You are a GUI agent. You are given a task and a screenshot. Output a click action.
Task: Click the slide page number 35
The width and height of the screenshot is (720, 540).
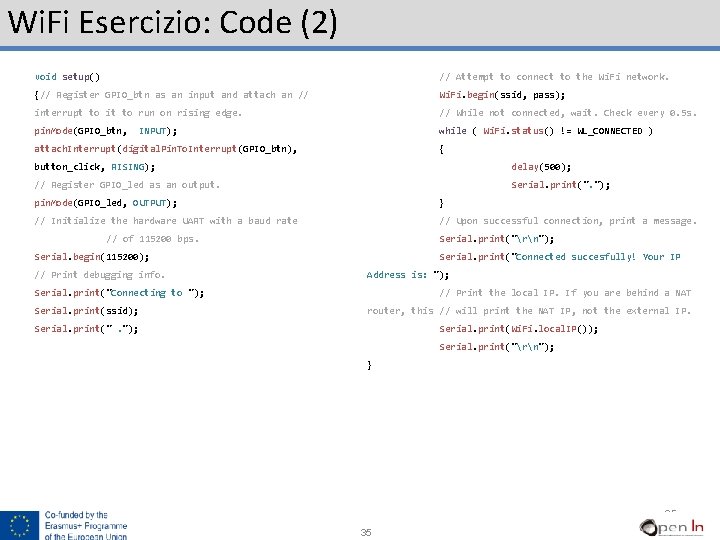(366, 532)
